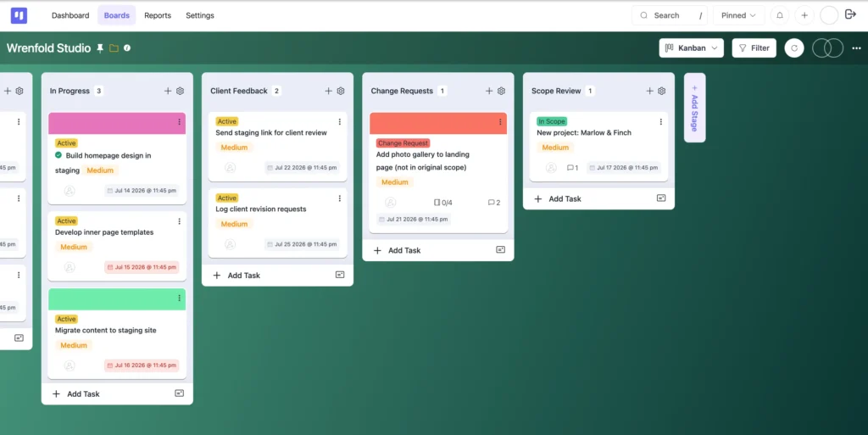868x435 pixels.
Task: Open menu on Develop inner page templates card
Action: click(180, 221)
